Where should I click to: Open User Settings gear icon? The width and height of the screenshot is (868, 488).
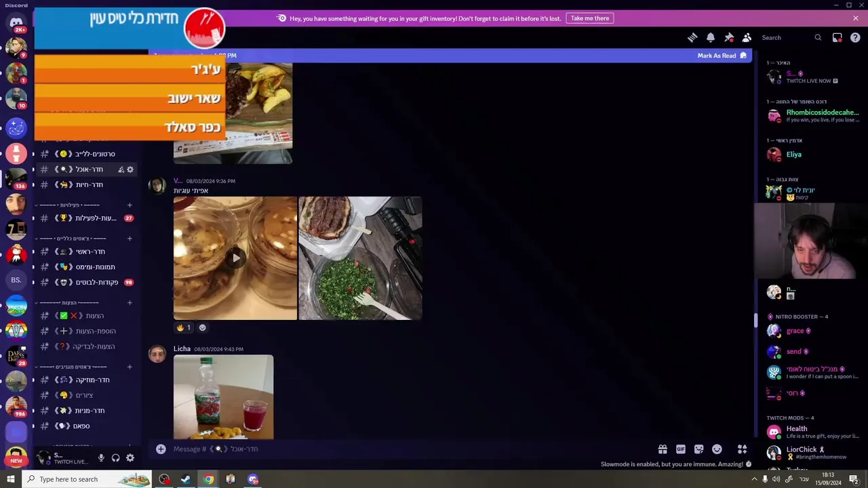(130, 458)
